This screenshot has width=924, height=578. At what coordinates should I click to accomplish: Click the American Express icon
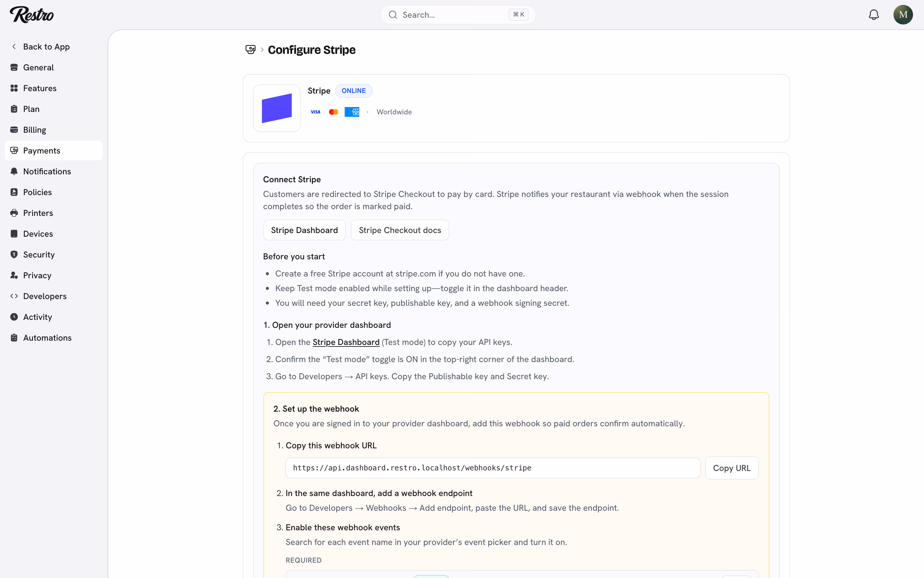tap(352, 112)
